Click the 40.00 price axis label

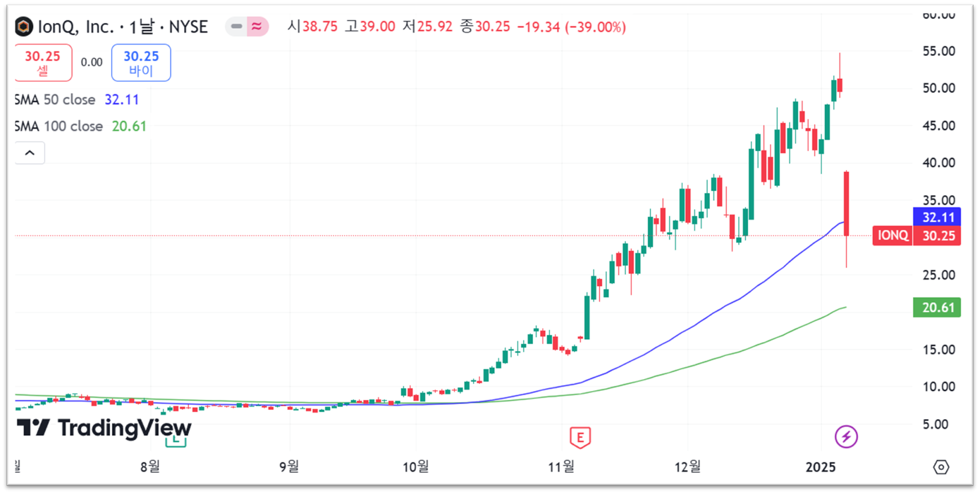(x=939, y=163)
